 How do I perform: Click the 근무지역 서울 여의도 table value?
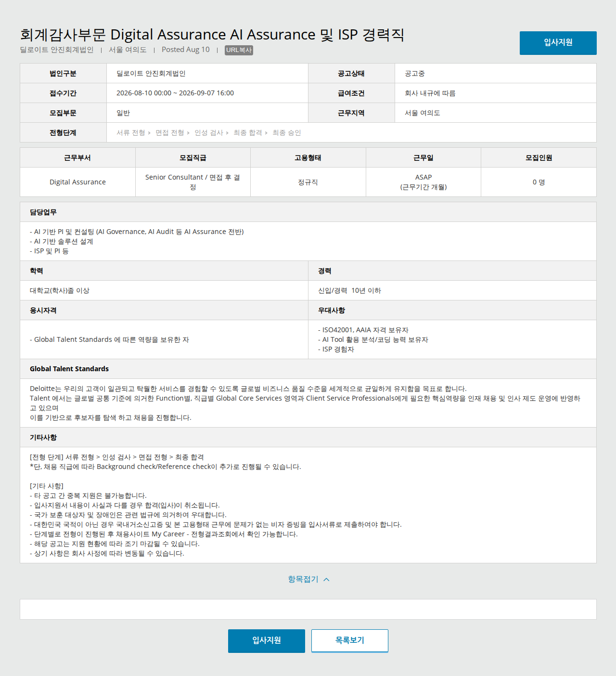[423, 113]
